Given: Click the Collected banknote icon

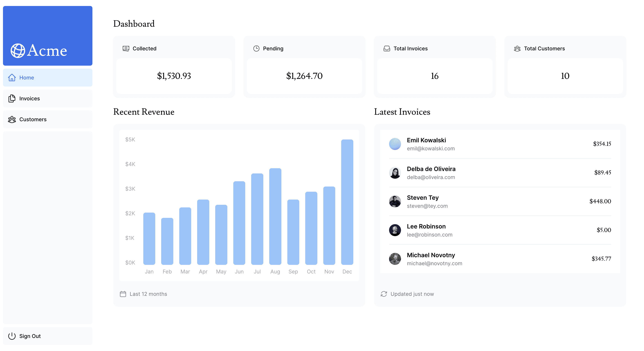Looking at the screenshot, I should (x=126, y=48).
